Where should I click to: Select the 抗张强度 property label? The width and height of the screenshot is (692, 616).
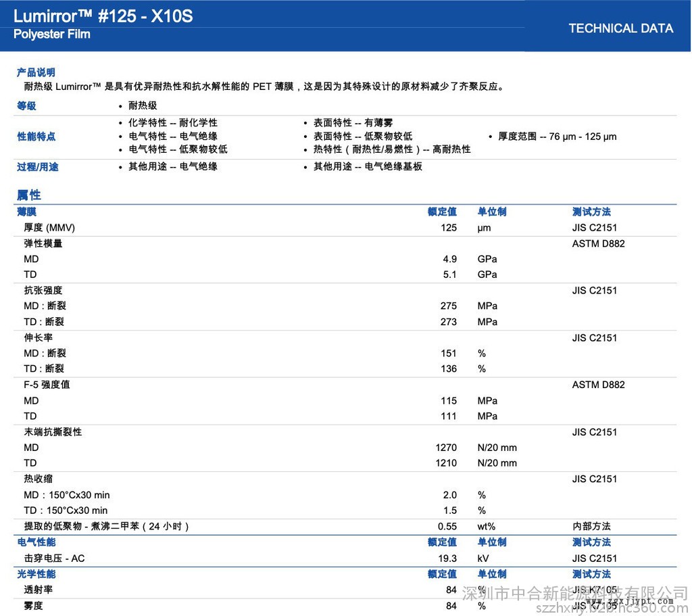click(x=43, y=291)
